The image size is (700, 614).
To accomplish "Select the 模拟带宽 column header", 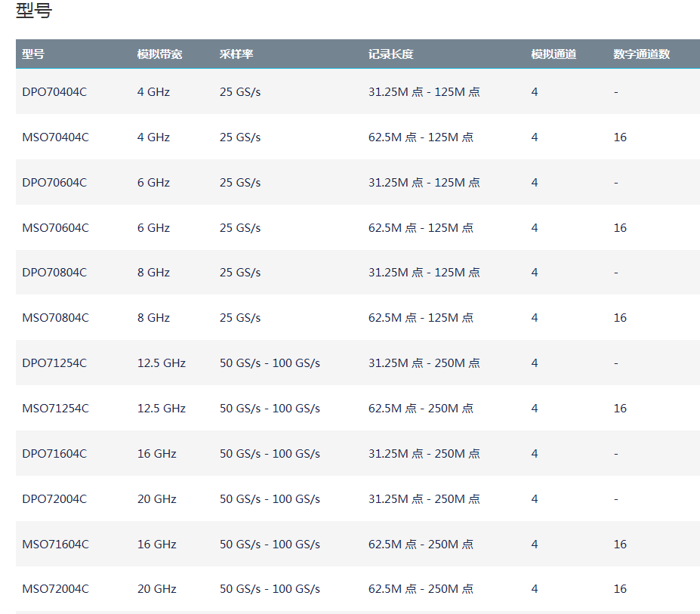I will point(159,54).
